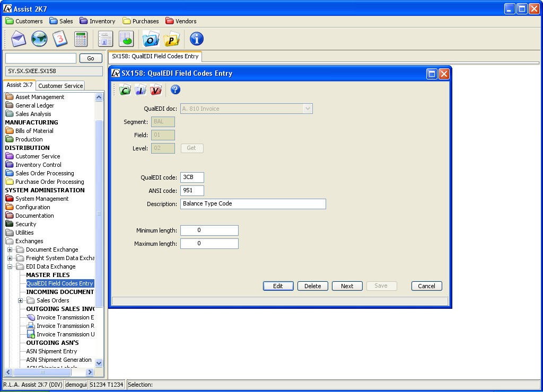Select the Assist 2K7 sidebar tab
The height and width of the screenshot is (392, 543).
(x=20, y=85)
